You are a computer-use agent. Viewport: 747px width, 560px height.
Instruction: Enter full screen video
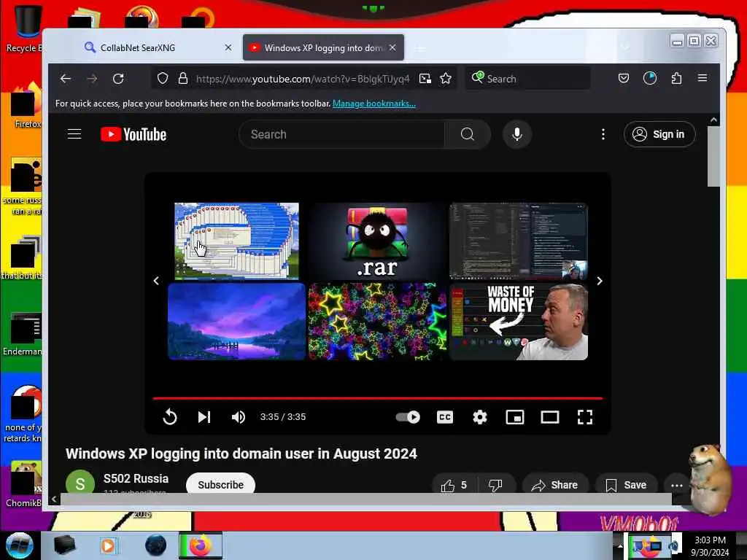pyautogui.click(x=585, y=417)
